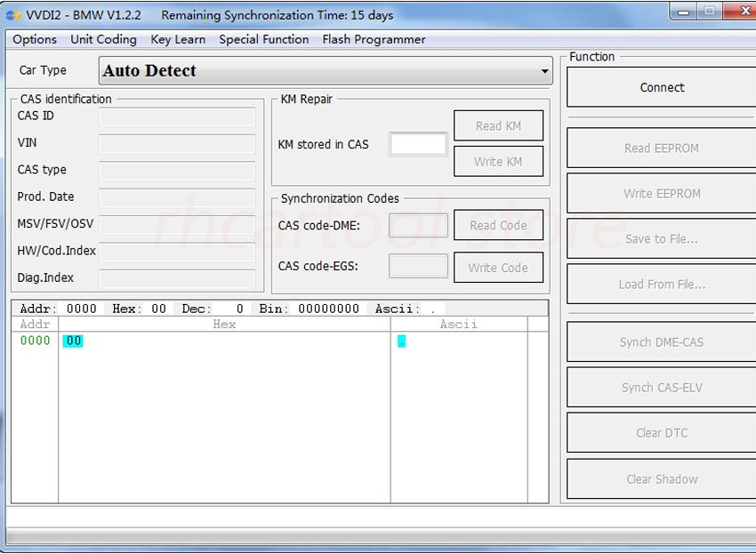Click the VIN field
Screen dimensions: 756x554
click(177, 144)
